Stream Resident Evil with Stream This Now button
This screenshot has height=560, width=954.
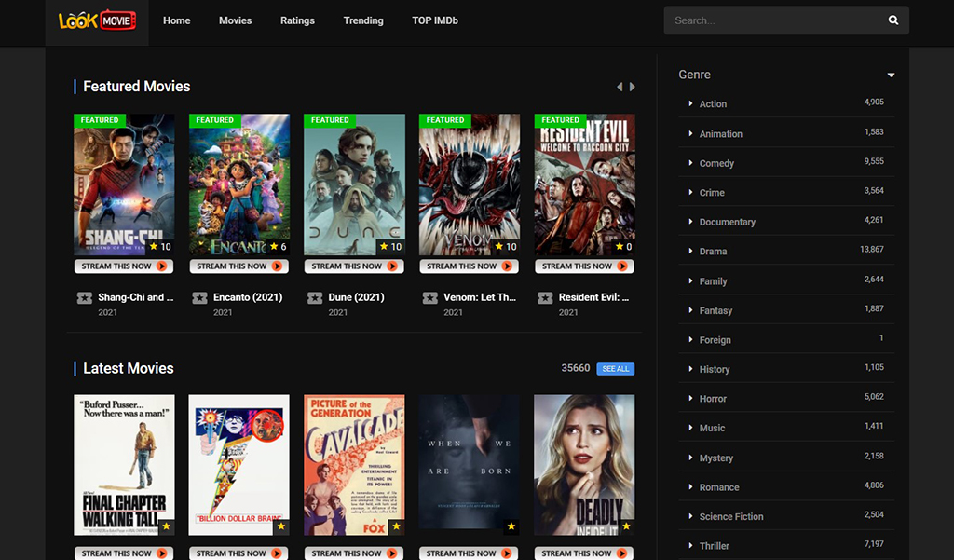pyautogui.click(x=585, y=266)
